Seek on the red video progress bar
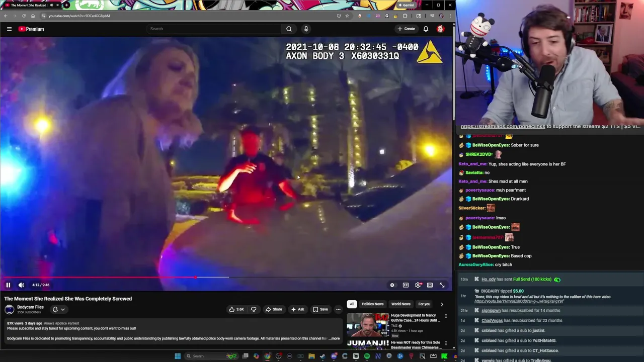Image resolution: width=644 pixels, height=362 pixels. pos(226,277)
